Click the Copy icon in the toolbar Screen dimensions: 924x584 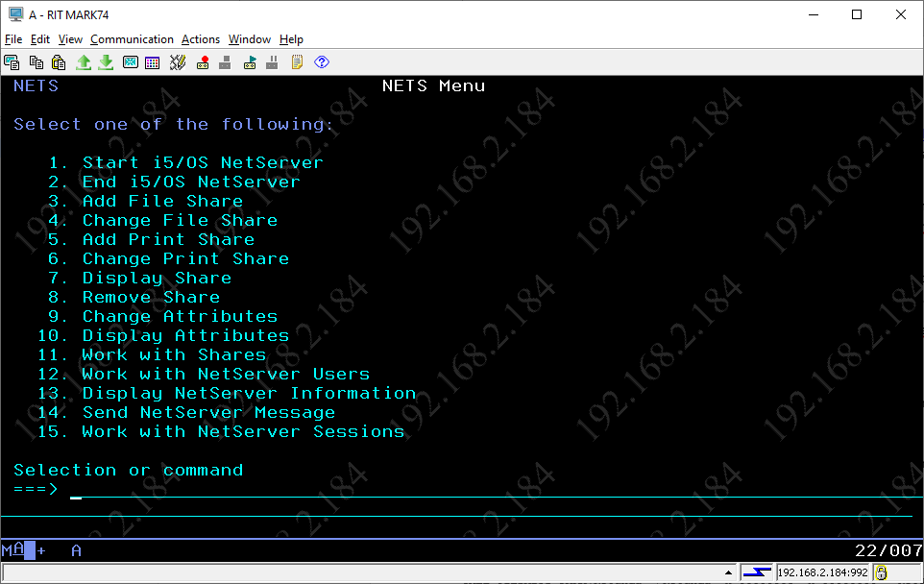click(x=36, y=62)
